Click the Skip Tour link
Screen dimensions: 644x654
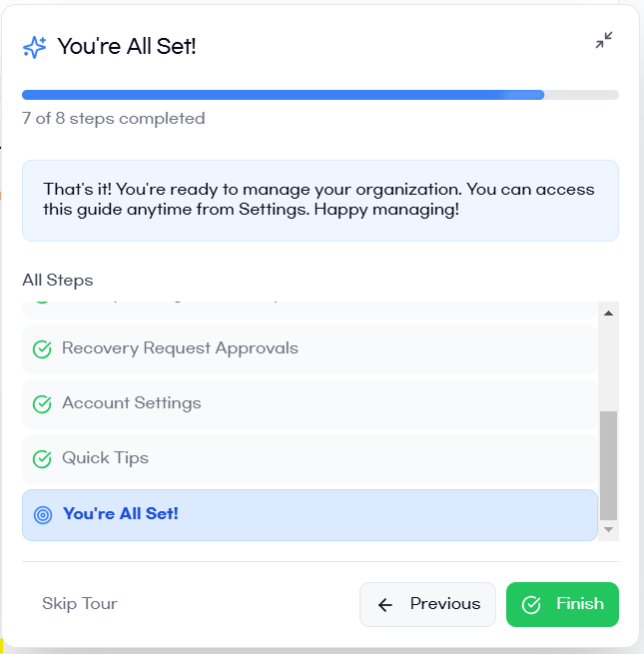pos(80,604)
